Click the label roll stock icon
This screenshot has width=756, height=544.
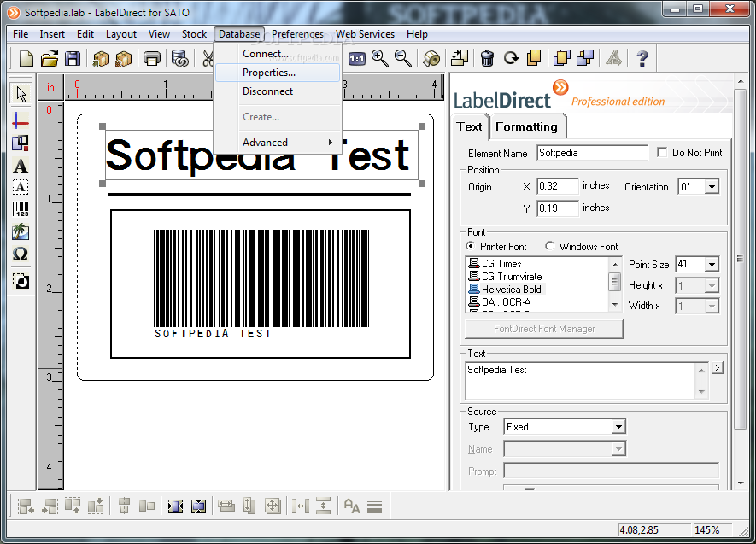click(431, 59)
